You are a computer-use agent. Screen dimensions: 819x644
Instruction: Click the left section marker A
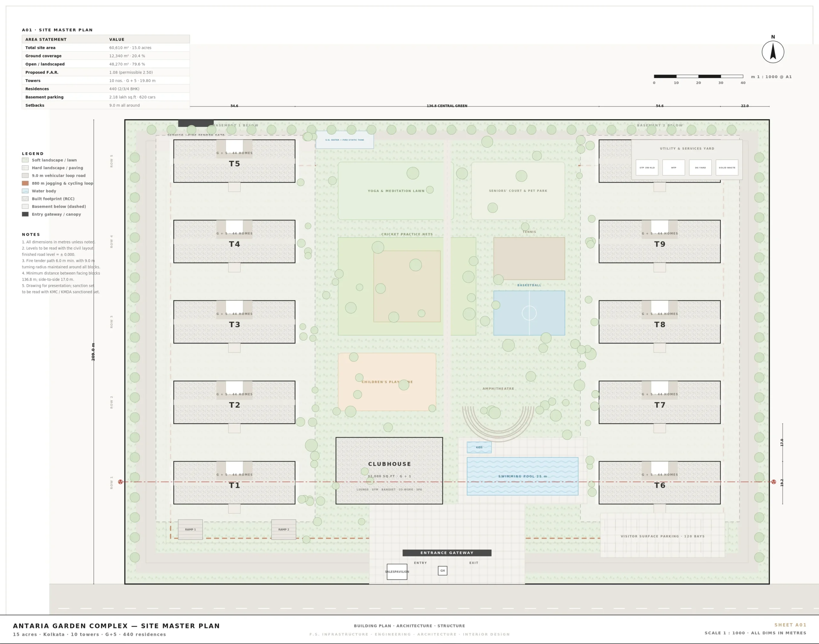[120, 482]
